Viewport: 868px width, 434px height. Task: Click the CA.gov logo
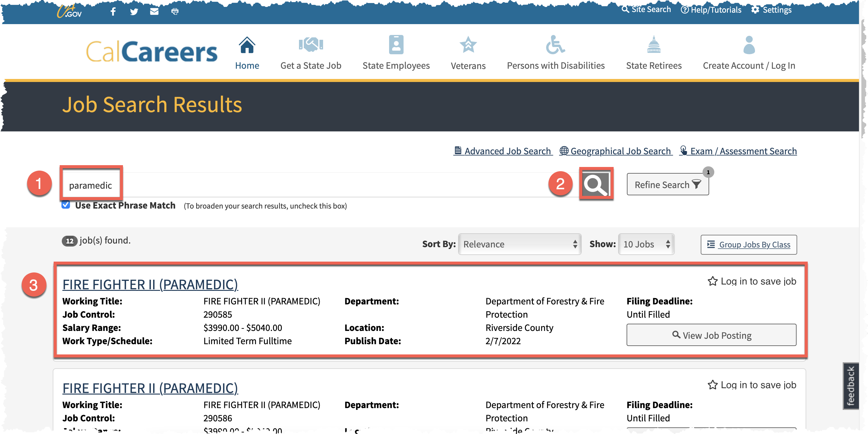69,11
